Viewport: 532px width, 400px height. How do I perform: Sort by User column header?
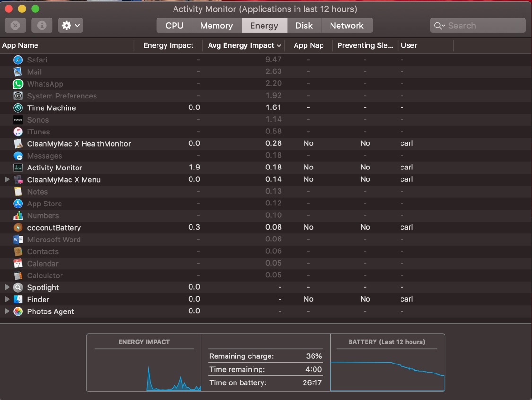point(426,45)
